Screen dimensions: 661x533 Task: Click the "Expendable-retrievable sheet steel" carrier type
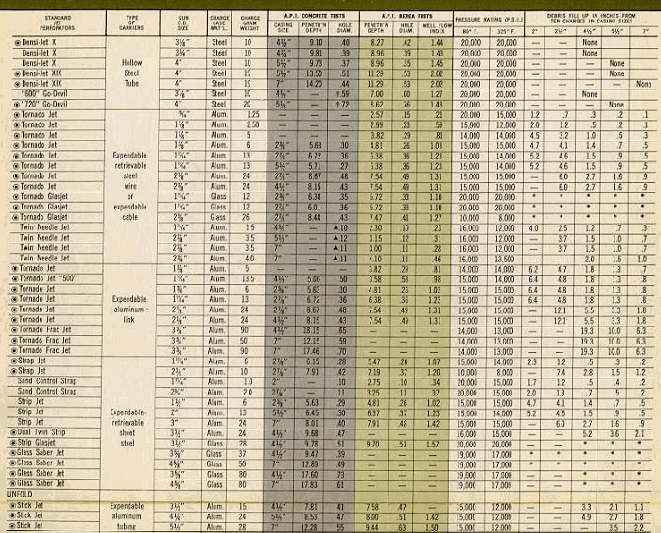click(x=128, y=428)
